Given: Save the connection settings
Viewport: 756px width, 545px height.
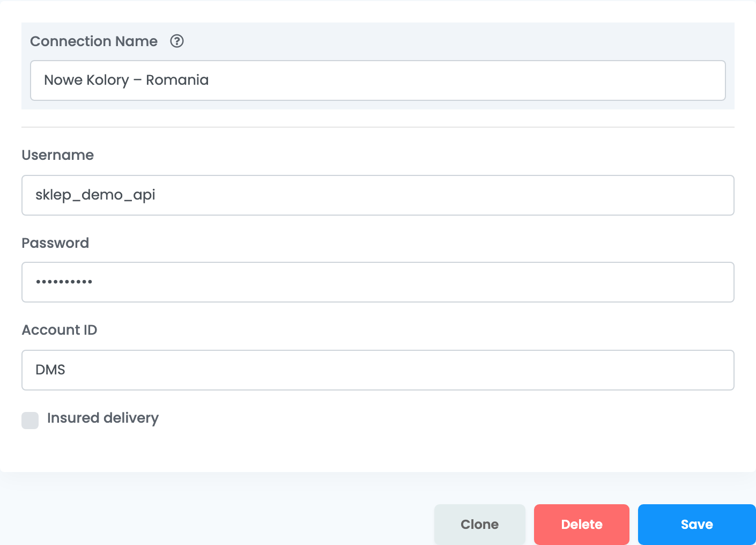Looking at the screenshot, I should click(x=697, y=525).
